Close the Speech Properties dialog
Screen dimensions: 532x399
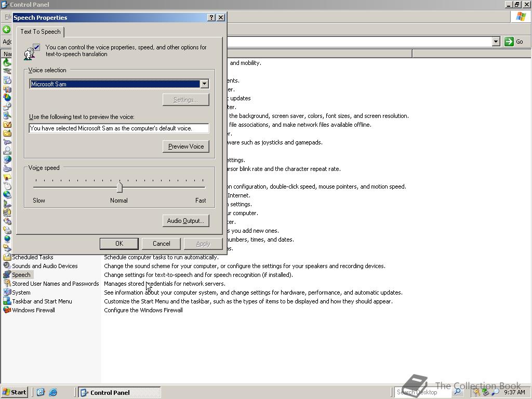point(220,17)
